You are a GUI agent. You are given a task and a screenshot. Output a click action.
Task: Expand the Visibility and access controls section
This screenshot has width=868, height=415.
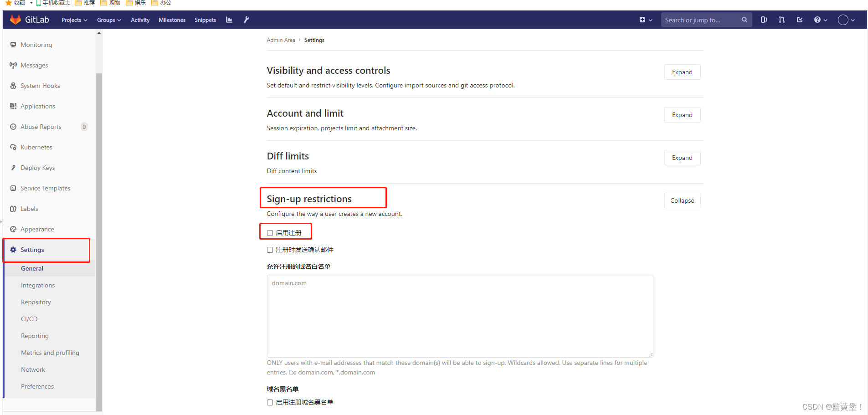[x=682, y=72]
